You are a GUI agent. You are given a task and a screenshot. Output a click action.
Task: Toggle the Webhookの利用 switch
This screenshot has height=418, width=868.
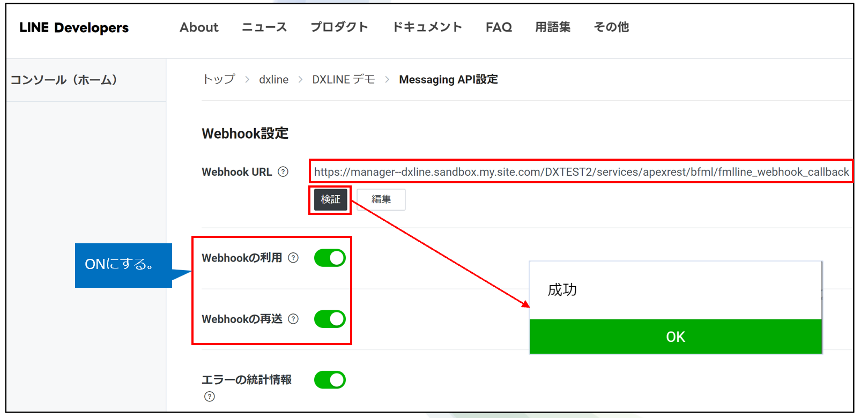point(330,258)
